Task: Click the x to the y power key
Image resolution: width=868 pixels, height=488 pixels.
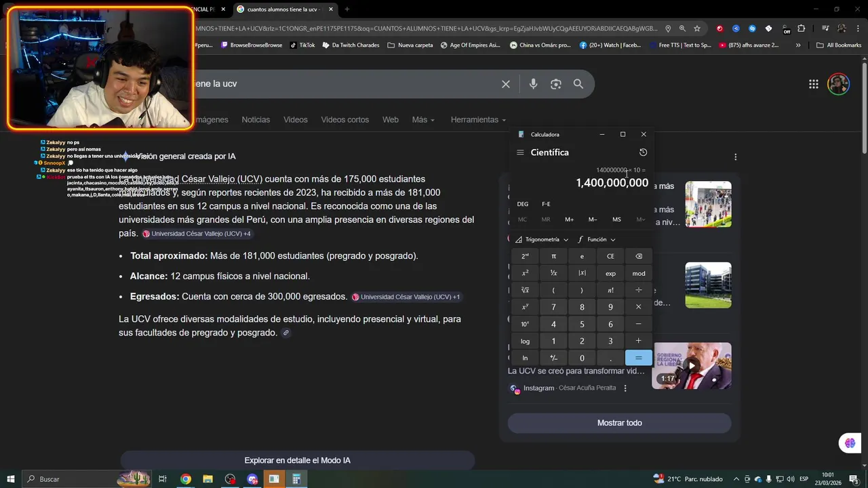Action: coord(525,307)
